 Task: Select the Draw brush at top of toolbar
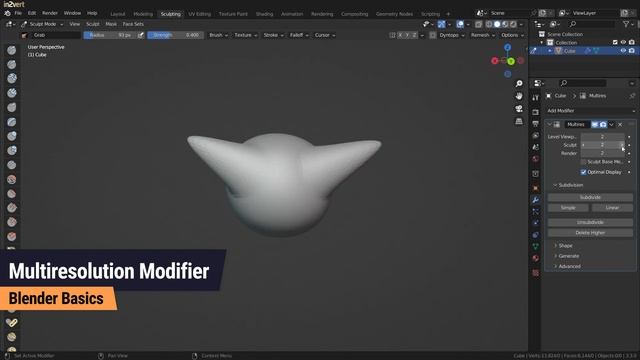[11, 50]
